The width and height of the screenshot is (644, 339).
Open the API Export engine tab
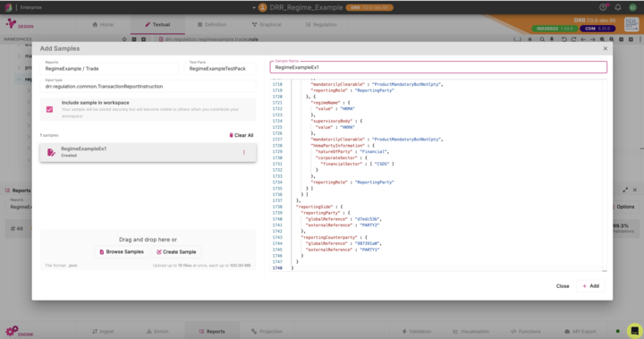tap(580, 331)
